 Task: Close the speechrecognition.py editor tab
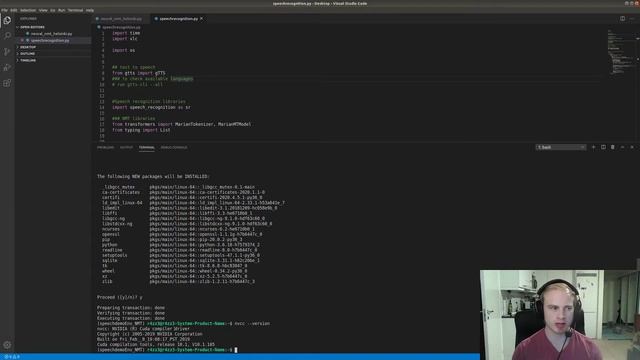pos(202,19)
